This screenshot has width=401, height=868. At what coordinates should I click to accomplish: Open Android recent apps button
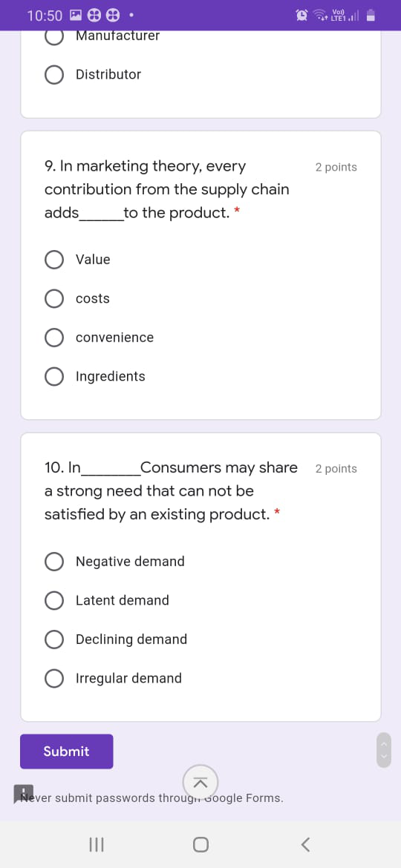point(97,844)
